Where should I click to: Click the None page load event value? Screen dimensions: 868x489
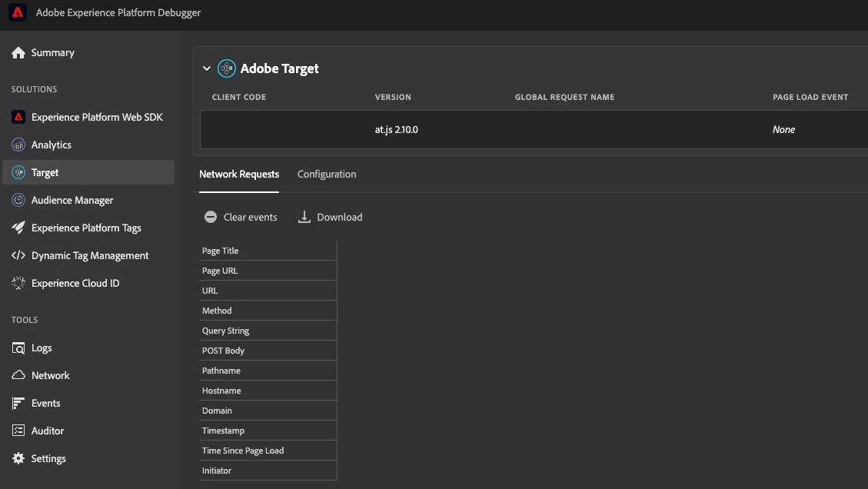784,130
